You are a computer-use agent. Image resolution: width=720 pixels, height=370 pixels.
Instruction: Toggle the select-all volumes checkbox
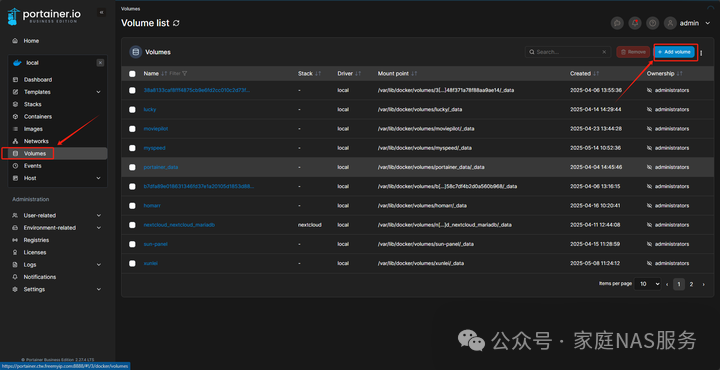(x=132, y=73)
